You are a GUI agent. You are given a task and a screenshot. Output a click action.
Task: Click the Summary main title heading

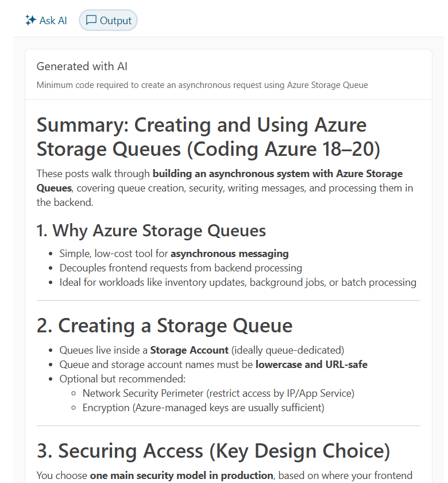pyautogui.click(x=208, y=137)
